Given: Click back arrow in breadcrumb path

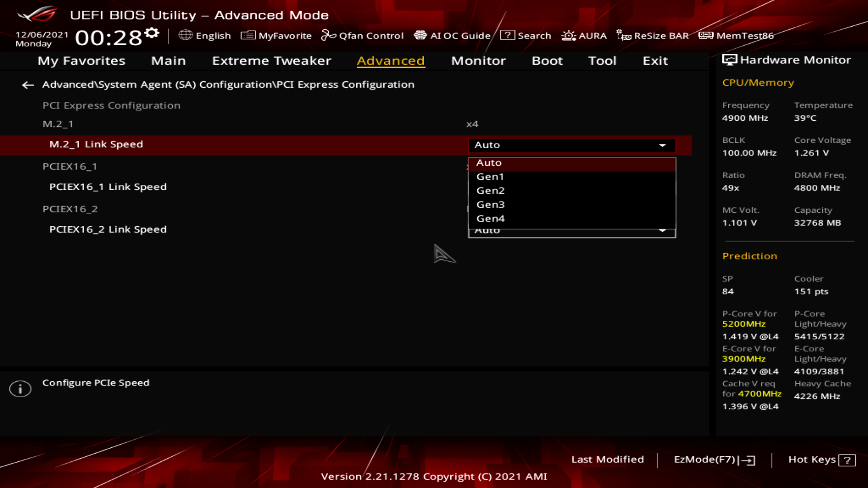Looking at the screenshot, I should (x=28, y=85).
